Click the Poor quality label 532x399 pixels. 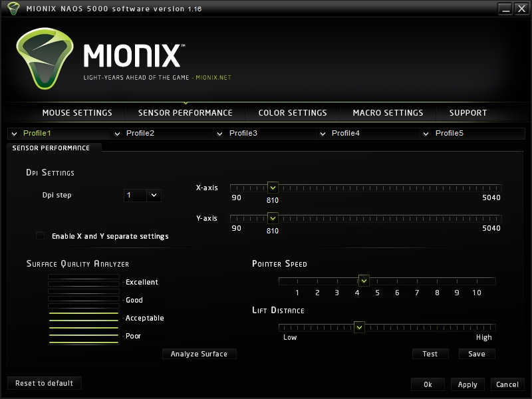coord(134,336)
